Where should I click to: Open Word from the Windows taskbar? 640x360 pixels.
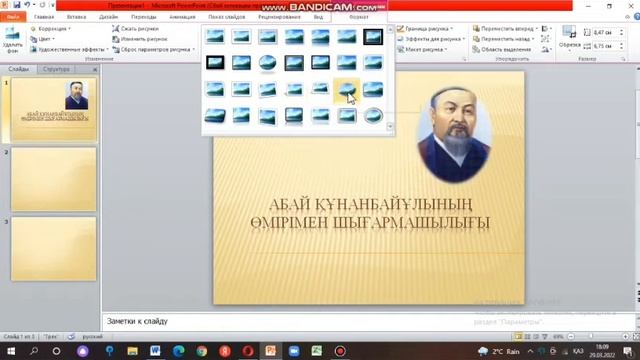tap(155, 351)
